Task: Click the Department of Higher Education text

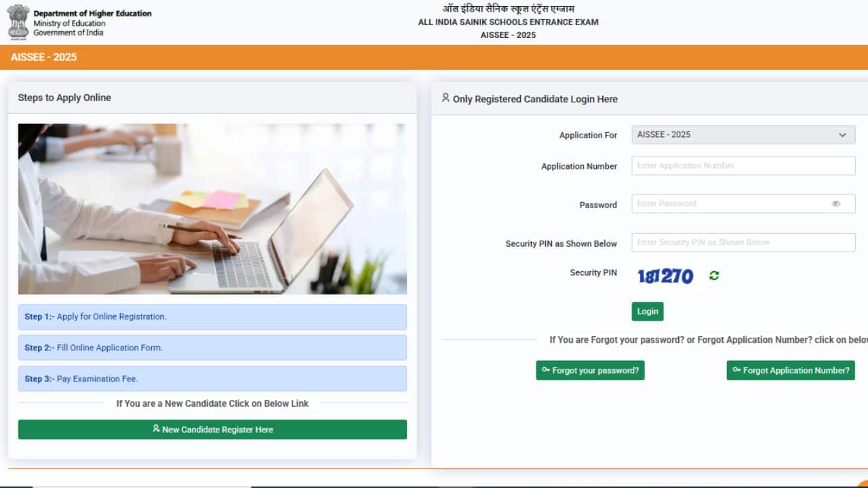Action: tap(92, 14)
